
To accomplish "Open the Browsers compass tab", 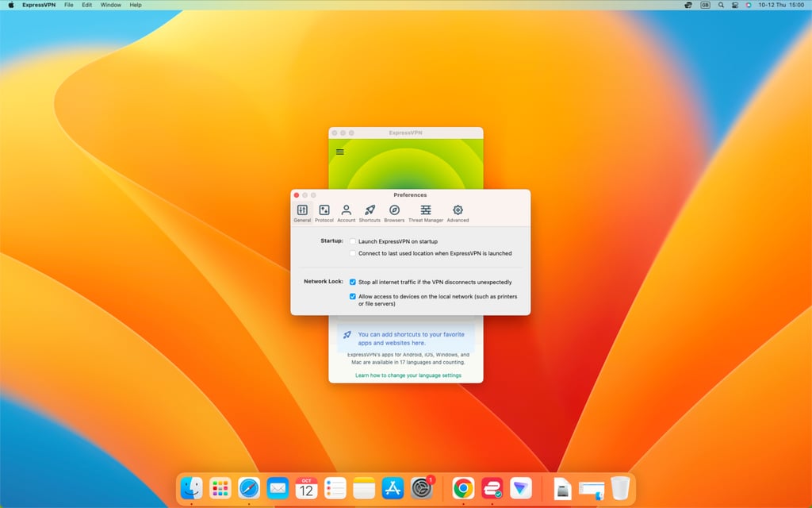I will [x=394, y=213].
